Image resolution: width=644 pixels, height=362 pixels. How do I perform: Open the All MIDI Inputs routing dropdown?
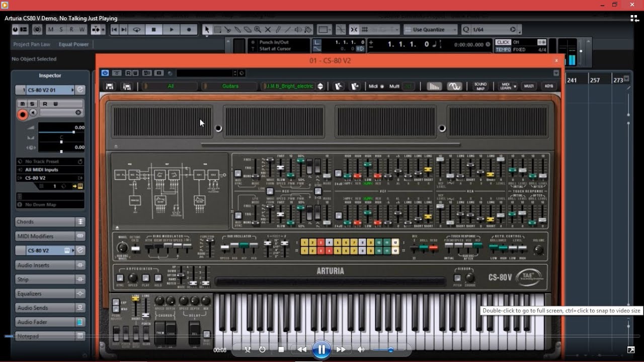(x=49, y=170)
